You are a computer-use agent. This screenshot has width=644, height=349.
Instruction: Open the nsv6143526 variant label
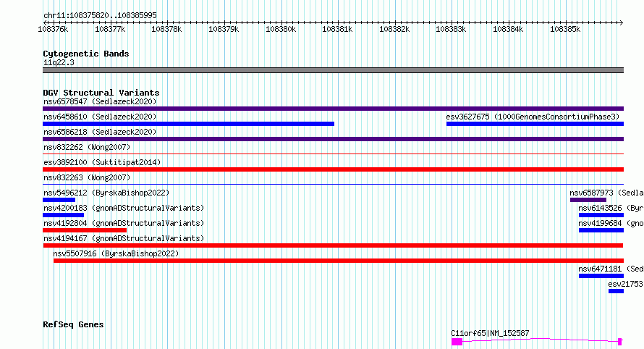611,208
